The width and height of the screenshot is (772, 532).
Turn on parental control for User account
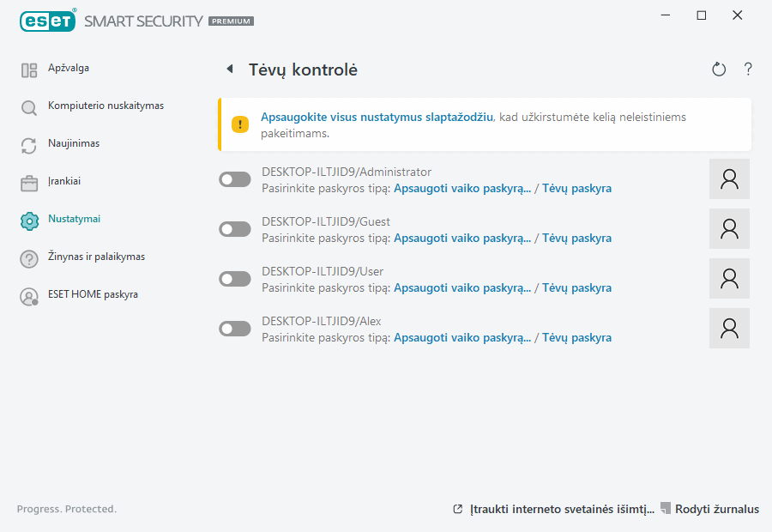pyautogui.click(x=235, y=279)
